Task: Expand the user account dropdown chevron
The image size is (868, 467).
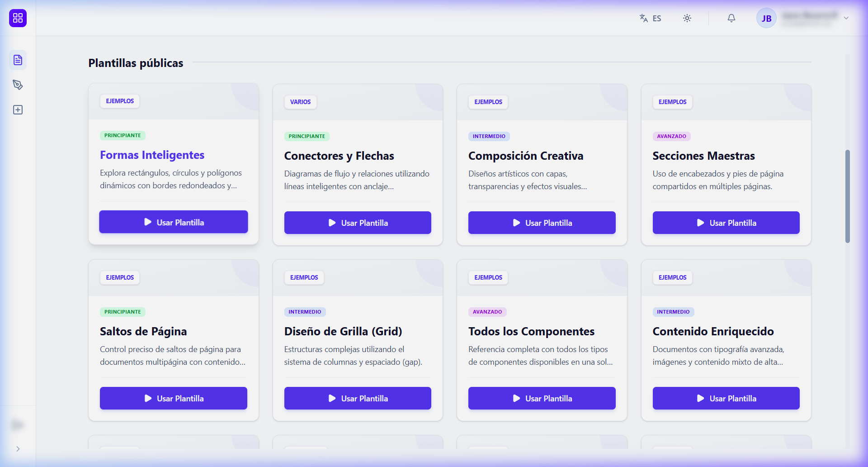Action: 846,18
